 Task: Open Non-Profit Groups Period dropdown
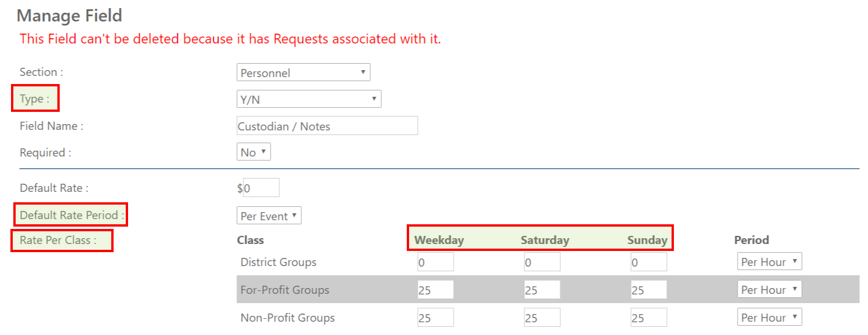769,317
